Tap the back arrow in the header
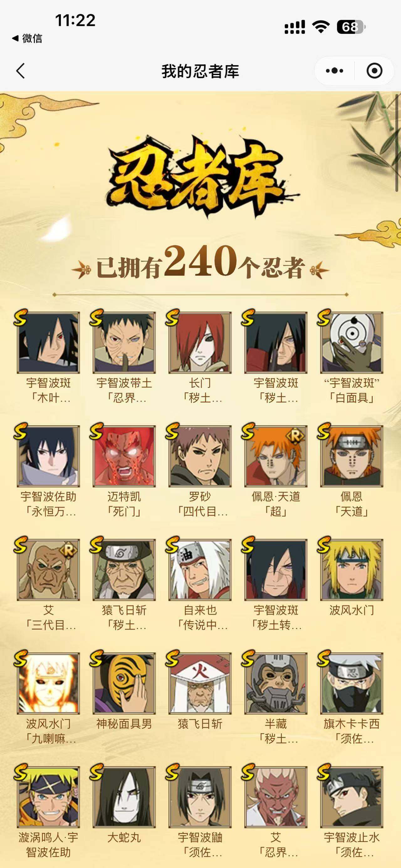 coord(21,71)
